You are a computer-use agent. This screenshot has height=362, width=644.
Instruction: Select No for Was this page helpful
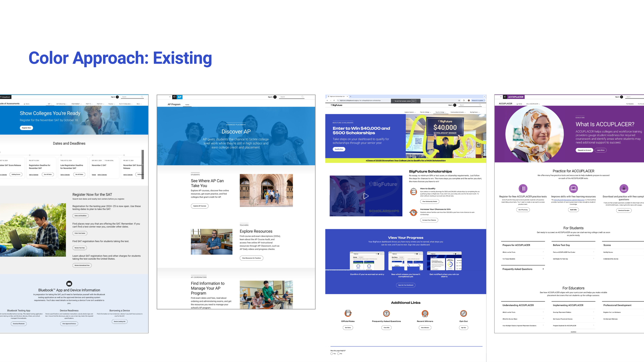click(x=338, y=354)
